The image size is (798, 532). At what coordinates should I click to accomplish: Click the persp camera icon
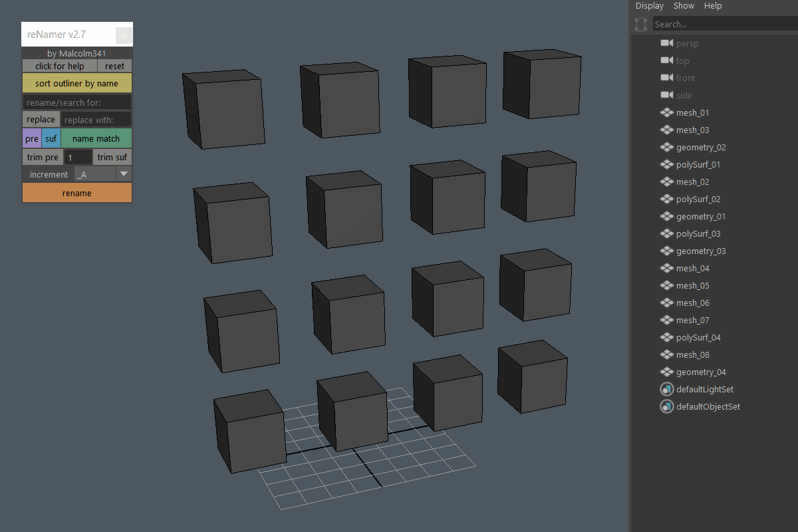coord(667,43)
